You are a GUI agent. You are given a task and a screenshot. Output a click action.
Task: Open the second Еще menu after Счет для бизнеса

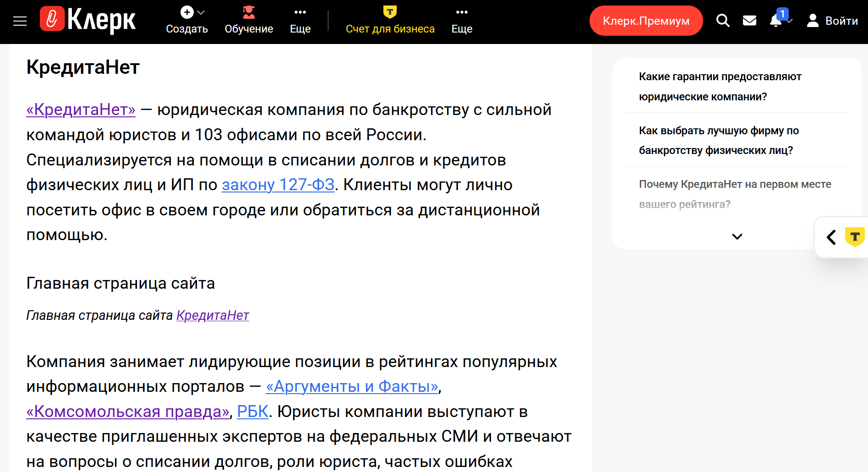coord(462,21)
